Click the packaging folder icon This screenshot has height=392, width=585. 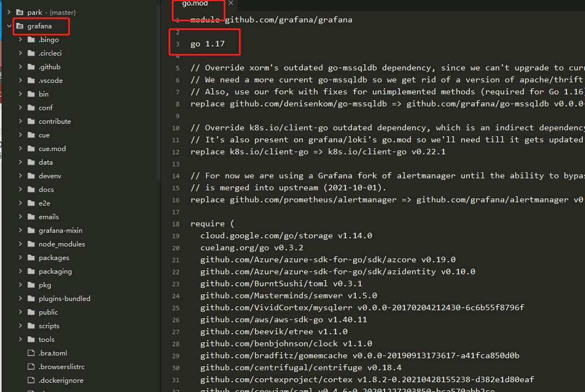point(31,272)
